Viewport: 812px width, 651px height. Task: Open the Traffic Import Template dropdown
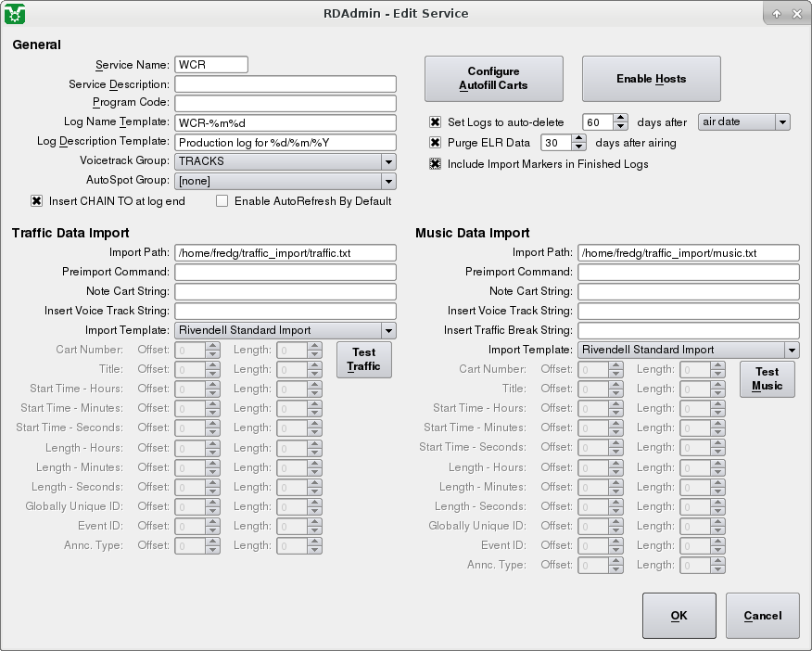tap(388, 330)
